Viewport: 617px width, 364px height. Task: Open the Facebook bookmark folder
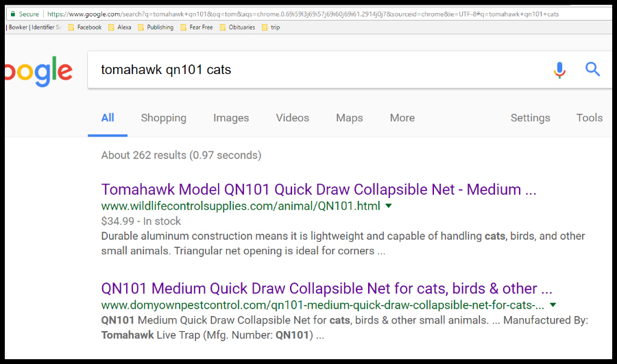(84, 27)
